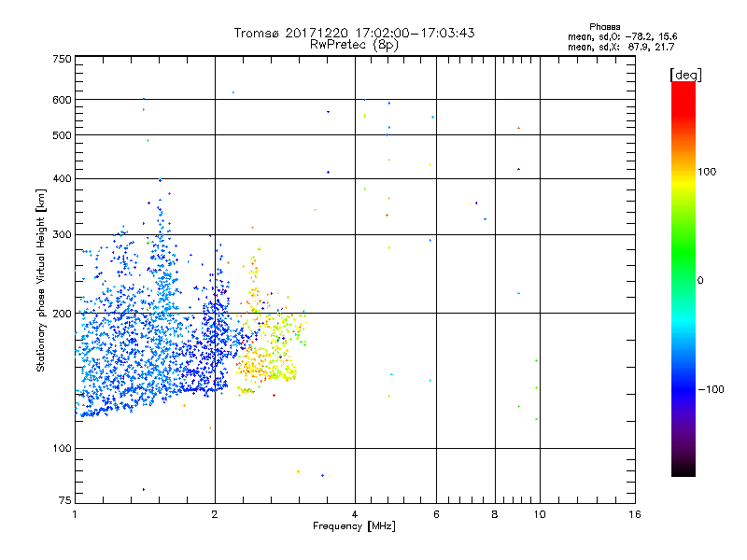Click the y-axis tick label '750'
The image size is (747, 560).
click(x=62, y=59)
